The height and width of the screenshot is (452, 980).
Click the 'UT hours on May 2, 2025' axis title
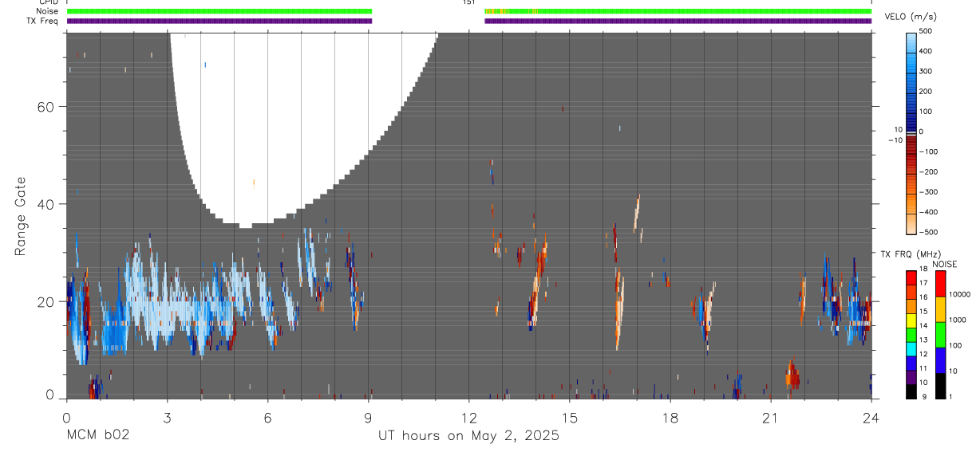(x=469, y=436)
